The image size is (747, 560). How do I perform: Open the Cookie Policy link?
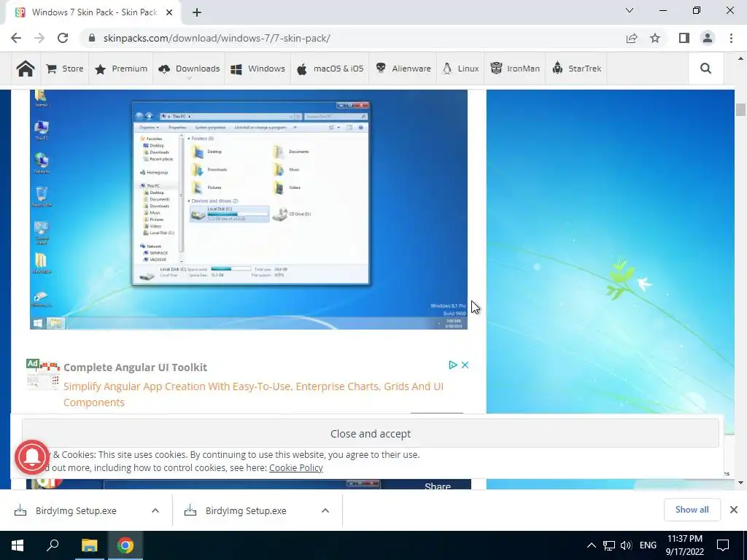(x=296, y=467)
